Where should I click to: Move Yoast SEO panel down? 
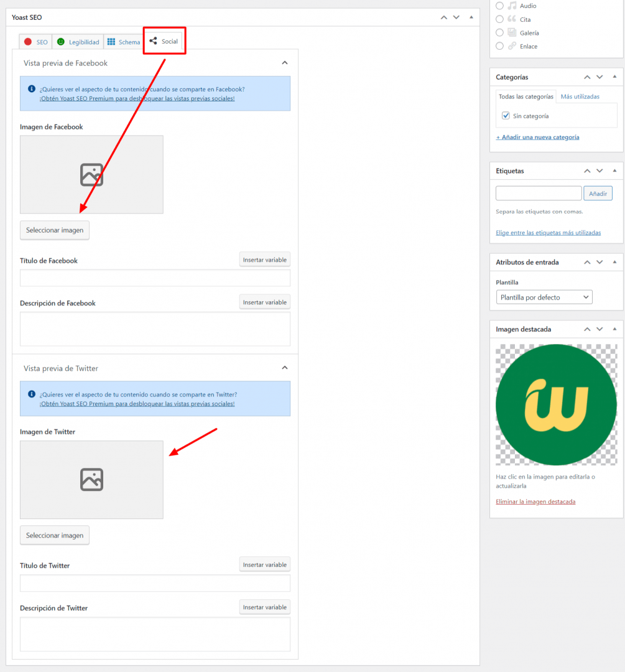click(456, 17)
